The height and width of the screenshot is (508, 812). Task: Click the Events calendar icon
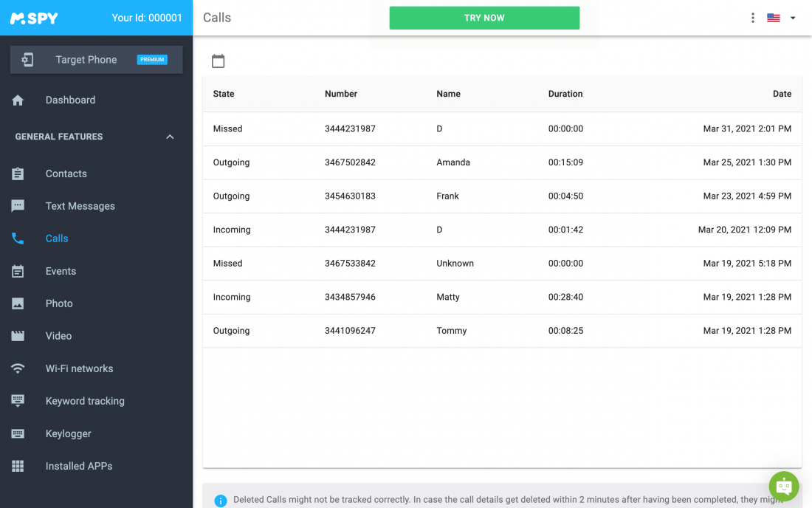[18, 271]
